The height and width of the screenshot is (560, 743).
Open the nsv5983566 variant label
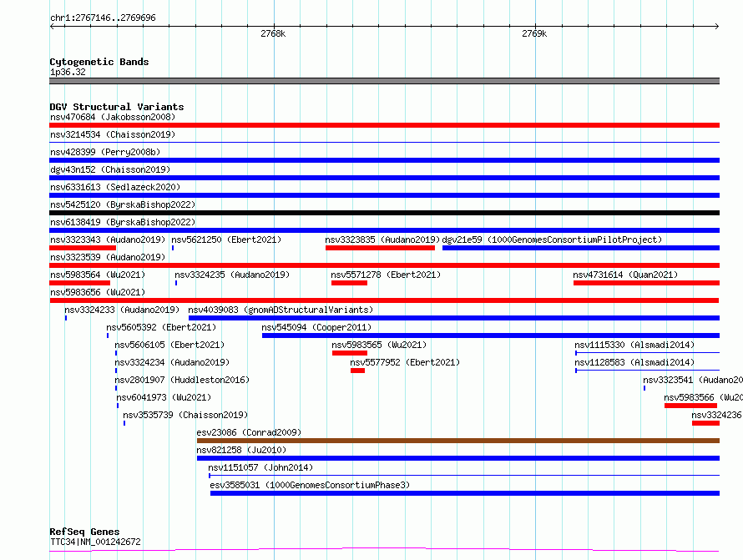click(x=703, y=397)
